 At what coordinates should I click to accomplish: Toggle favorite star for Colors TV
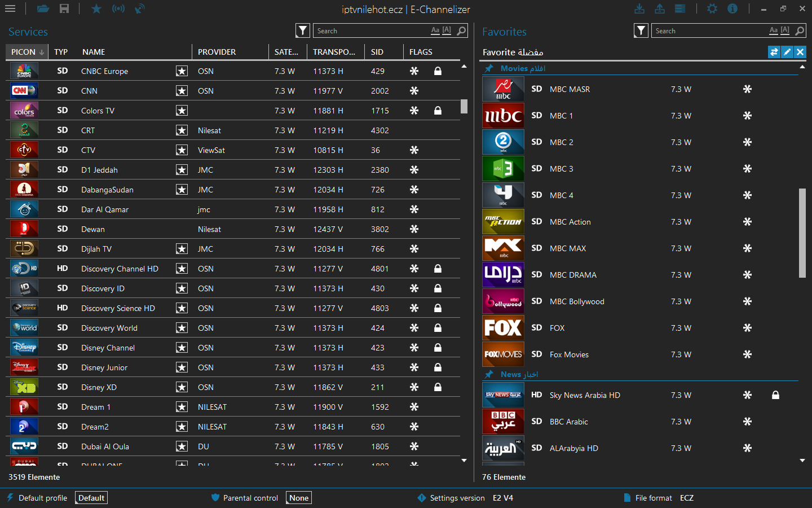tap(182, 111)
